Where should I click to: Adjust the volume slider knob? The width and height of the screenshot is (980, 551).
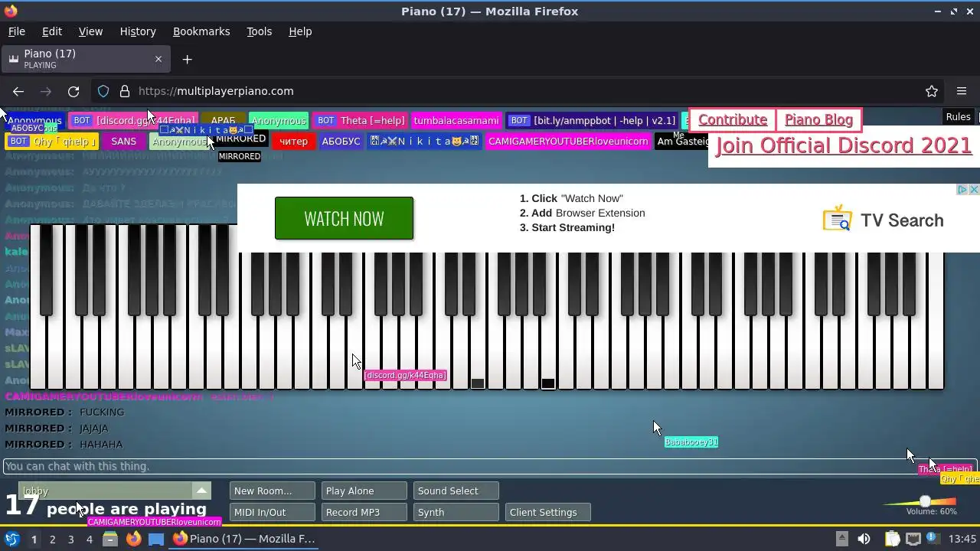tap(925, 501)
